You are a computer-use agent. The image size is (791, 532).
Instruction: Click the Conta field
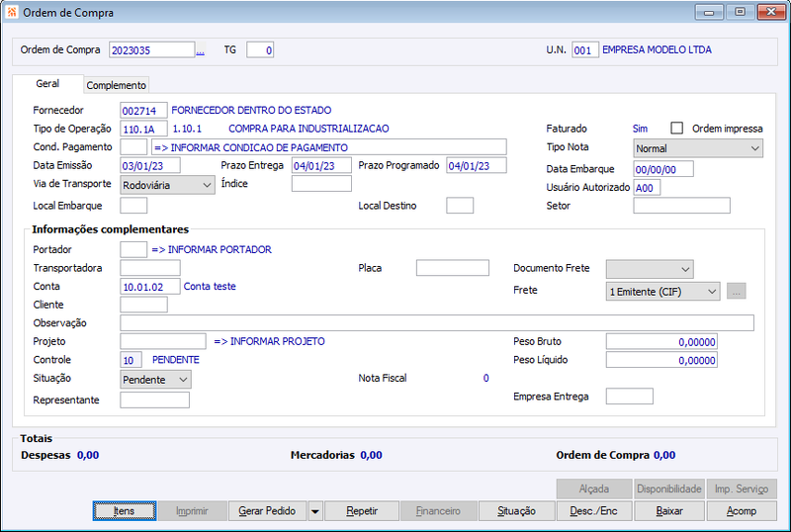pos(150,286)
